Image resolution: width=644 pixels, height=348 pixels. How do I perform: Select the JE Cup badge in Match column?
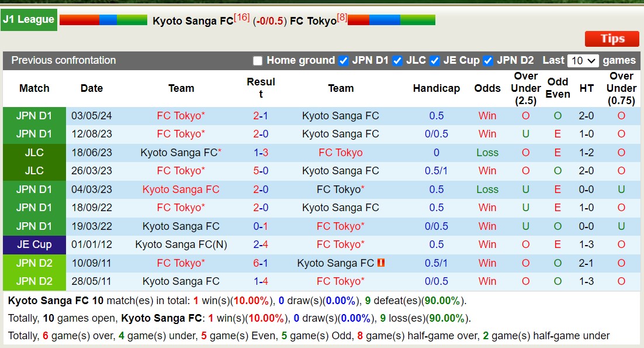[34, 244]
